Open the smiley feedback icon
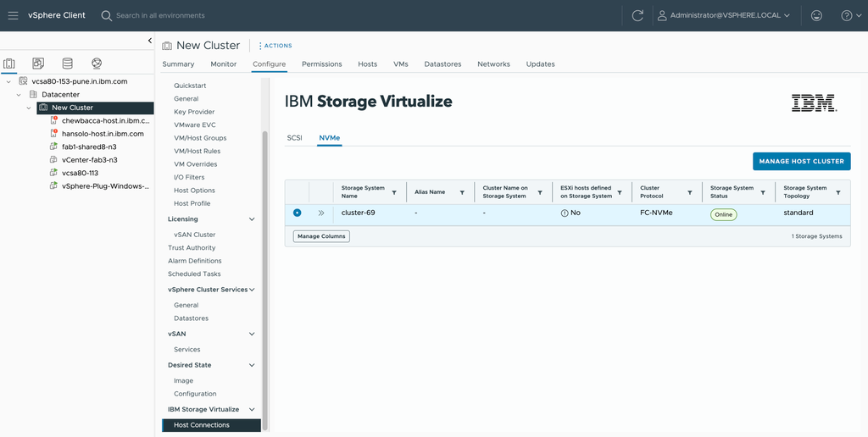 pos(816,15)
